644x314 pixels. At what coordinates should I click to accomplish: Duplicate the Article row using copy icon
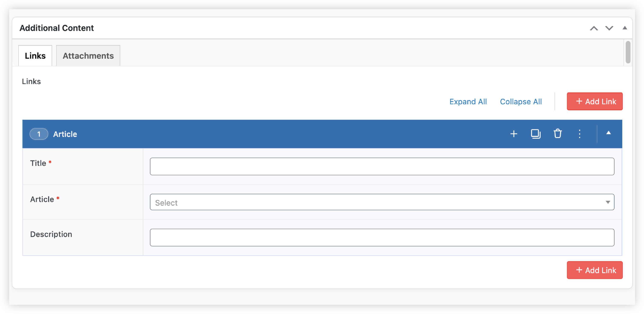coord(536,134)
